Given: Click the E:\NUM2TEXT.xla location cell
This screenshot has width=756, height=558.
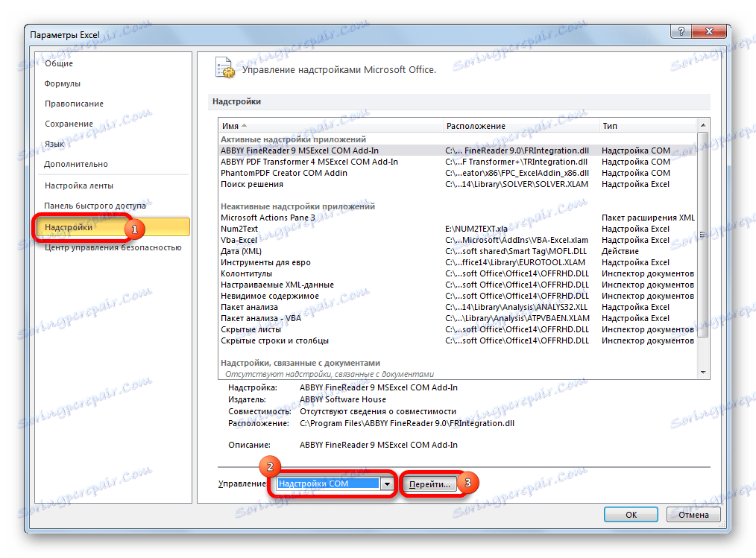Looking at the screenshot, I should click(476, 229).
